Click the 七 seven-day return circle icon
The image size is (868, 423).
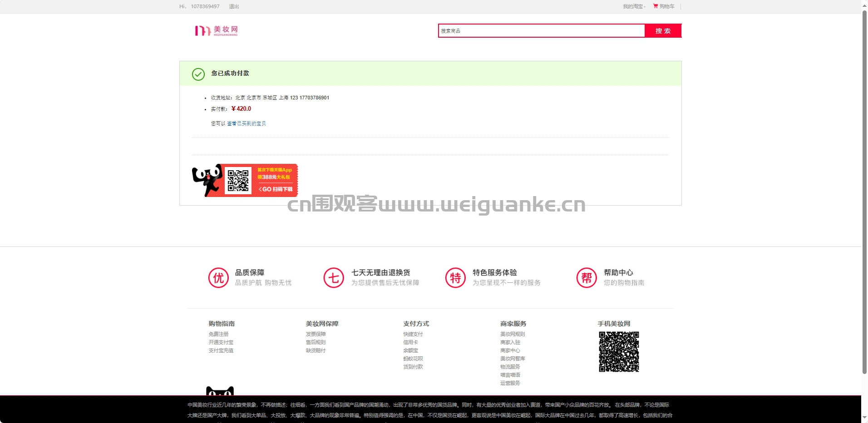point(334,278)
